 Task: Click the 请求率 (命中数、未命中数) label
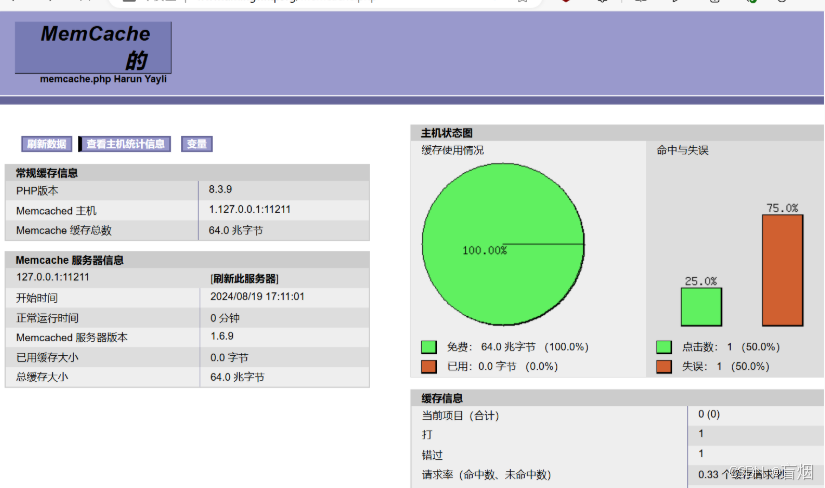pyautogui.click(x=486, y=474)
